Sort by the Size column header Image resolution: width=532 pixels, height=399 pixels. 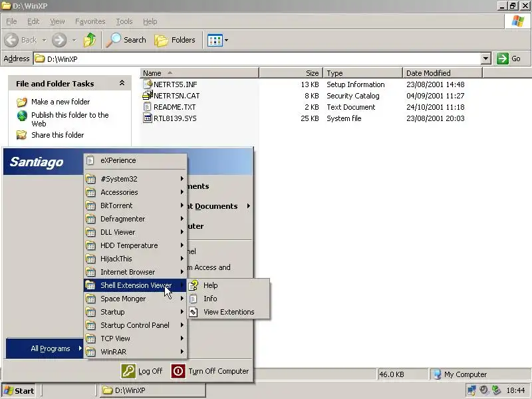click(x=291, y=73)
